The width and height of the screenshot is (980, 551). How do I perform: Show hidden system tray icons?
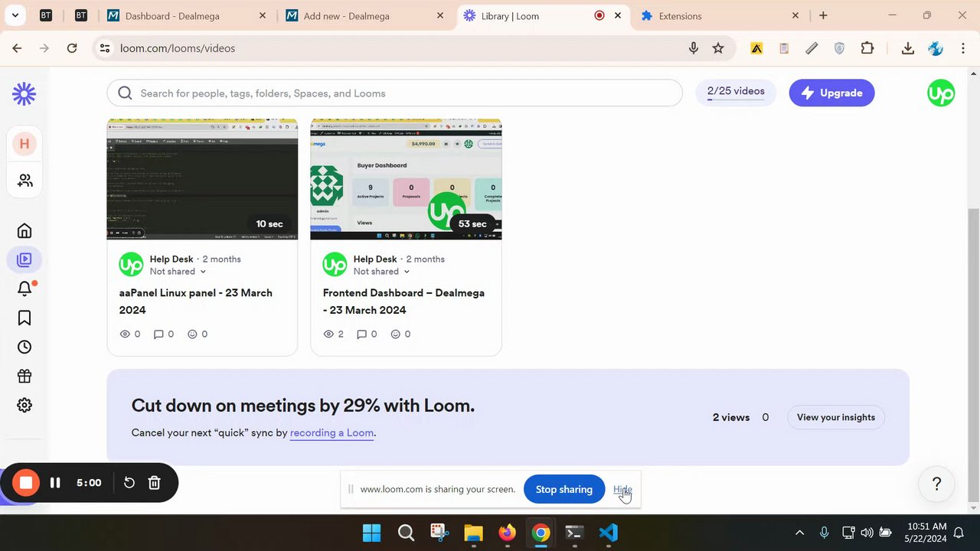[799, 533]
